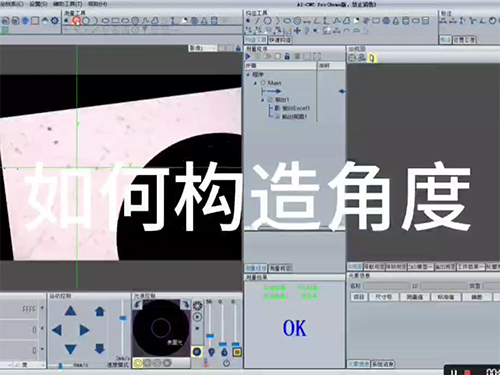Click the name field in element info
This screenshot has height=375, width=500.
tap(386, 286)
